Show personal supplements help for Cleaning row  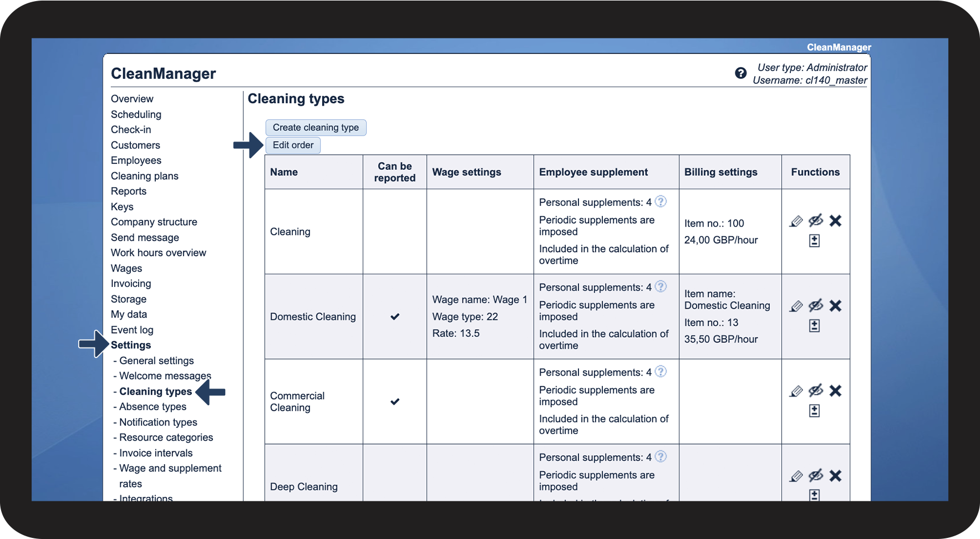(661, 202)
